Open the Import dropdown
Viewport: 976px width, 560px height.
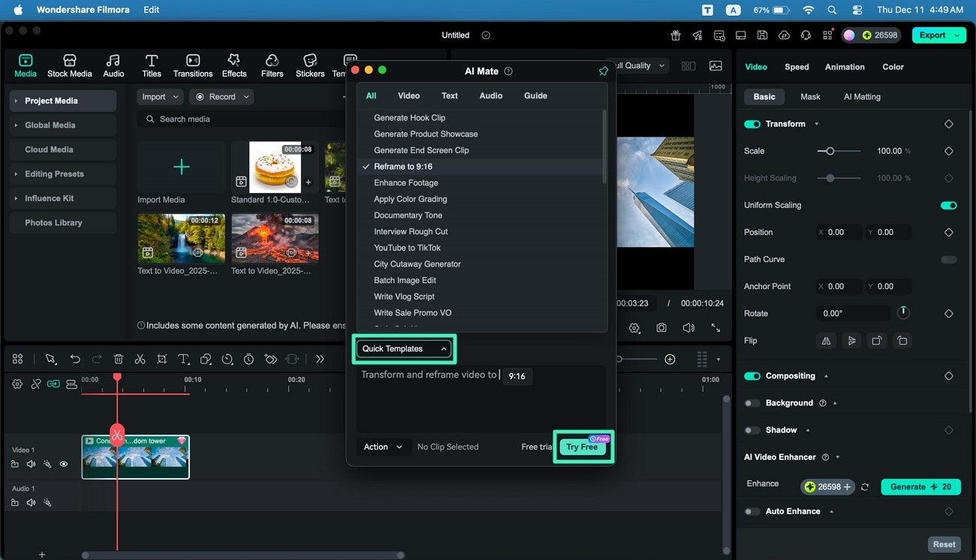pyautogui.click(x=161, y=97)
